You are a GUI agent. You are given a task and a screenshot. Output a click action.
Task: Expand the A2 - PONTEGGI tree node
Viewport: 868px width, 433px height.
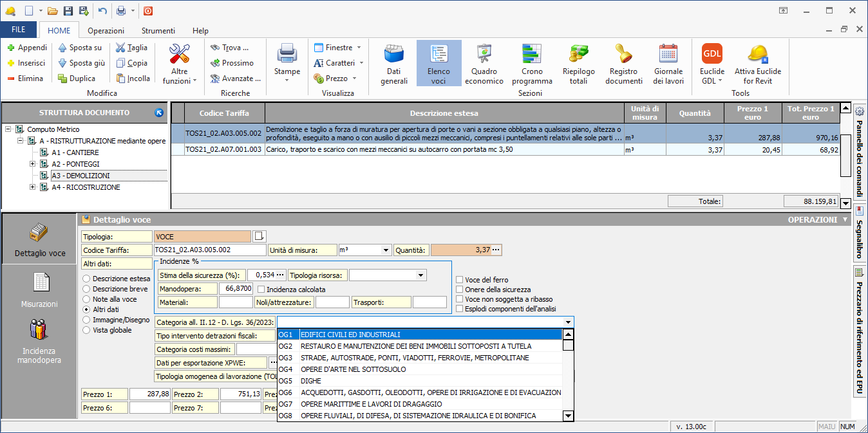pyautogui.click(x=32, y=164)
